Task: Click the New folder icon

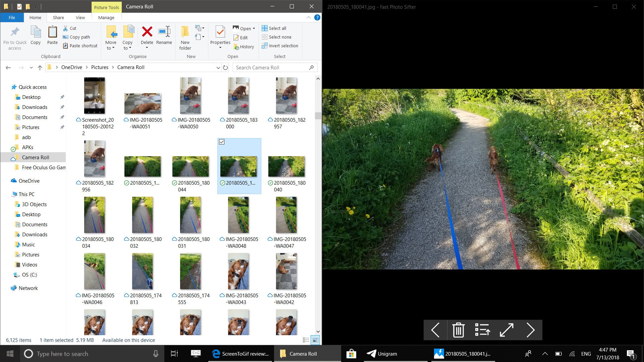Action: click(185, 32)
